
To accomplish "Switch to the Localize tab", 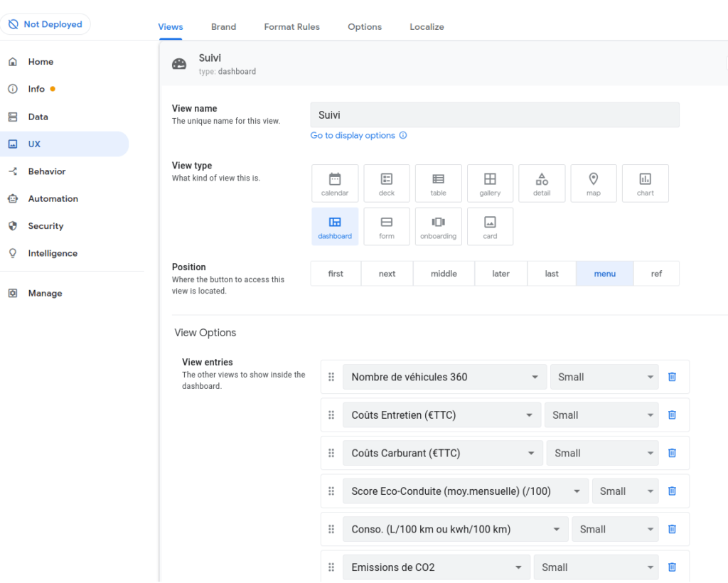I will [427, 27].
